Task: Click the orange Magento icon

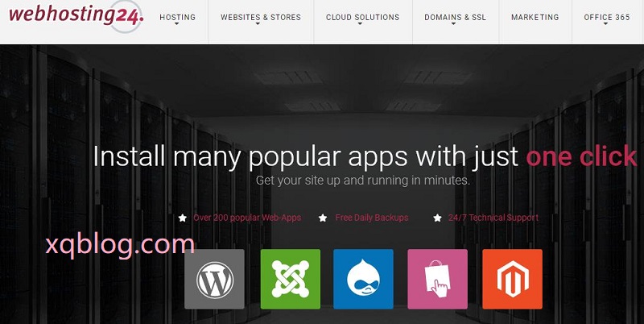Action: [x=512, y=279]
